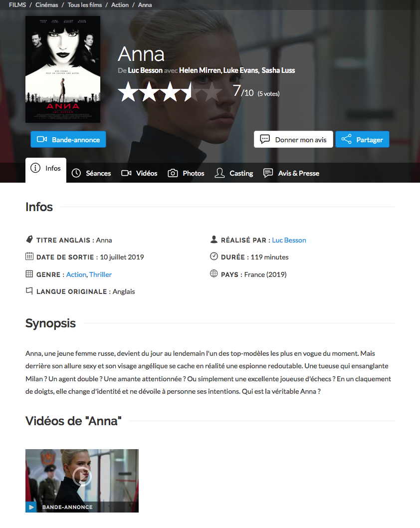The height and width of the screenshot is (528, 420).
Task: Open the Casting tab
Action: 234,173
